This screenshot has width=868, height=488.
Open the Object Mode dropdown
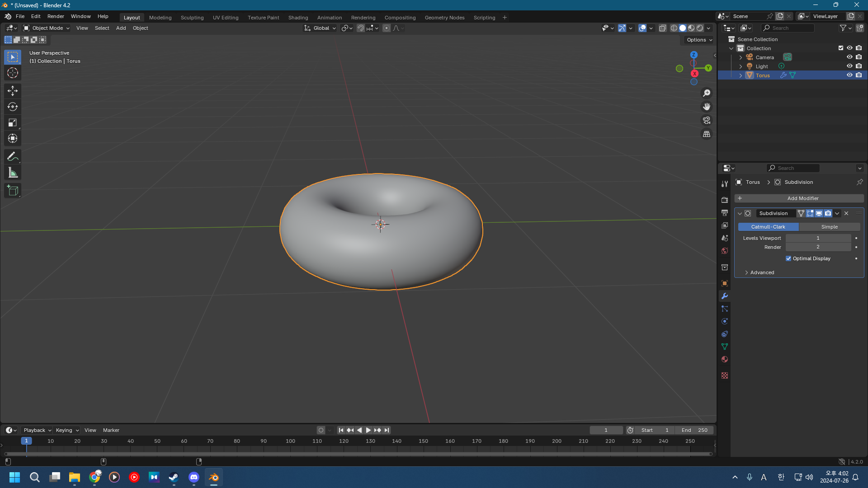point(46,28)
